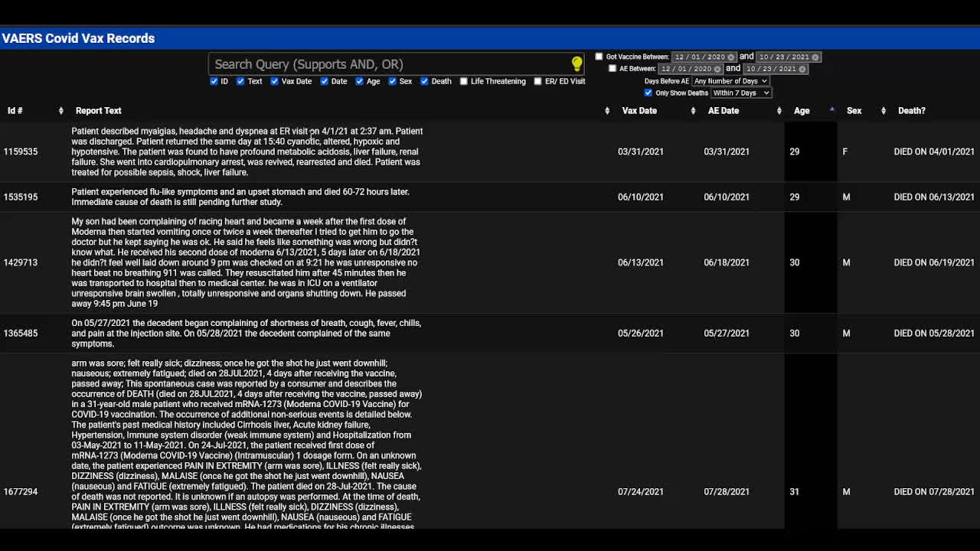Toggle the Date column checkbox

[x=324, y=81]
